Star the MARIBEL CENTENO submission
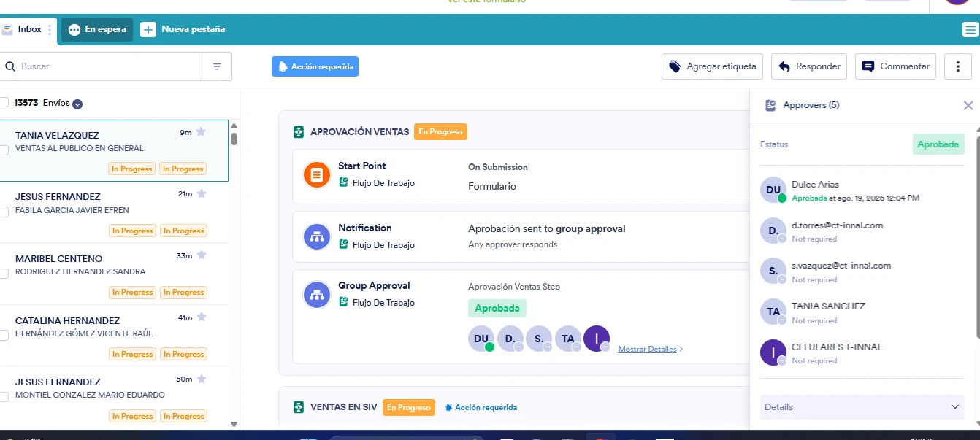Screen dimensions: 980x440 coord(202,255)
